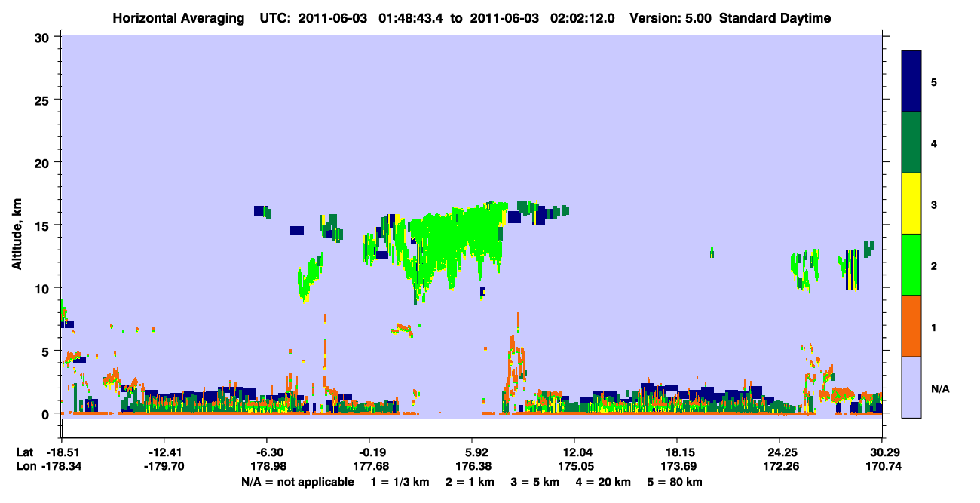The width and height of the screenshot is (980, 503).
Task: Click the longitude value '-178.34'
Action: click(61, 466)
